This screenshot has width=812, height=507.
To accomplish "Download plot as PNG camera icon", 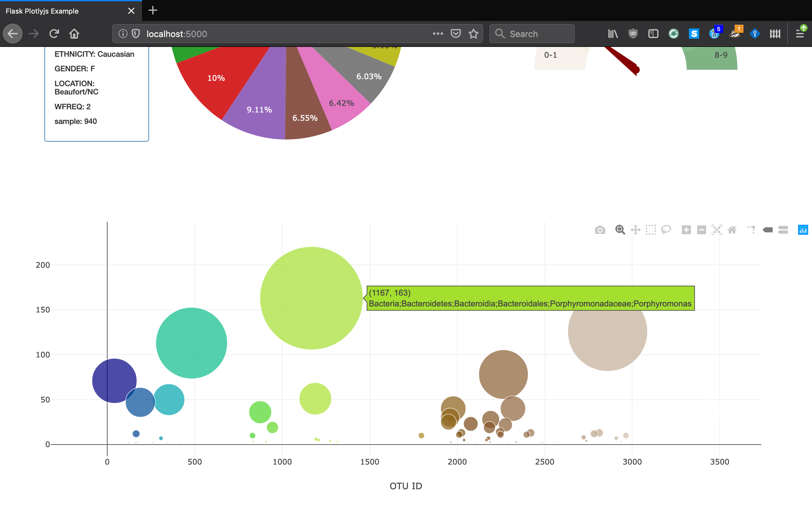I will tap(600, 230).
